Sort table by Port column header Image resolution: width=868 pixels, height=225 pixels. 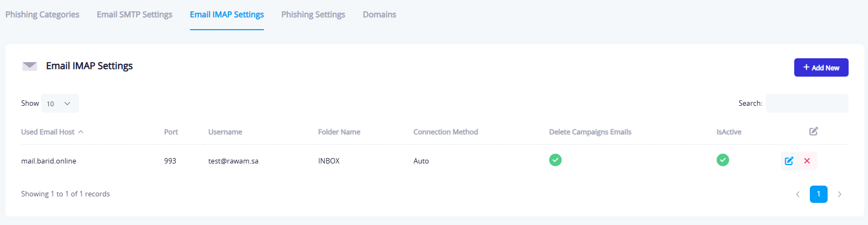click(x=171, y=132)
